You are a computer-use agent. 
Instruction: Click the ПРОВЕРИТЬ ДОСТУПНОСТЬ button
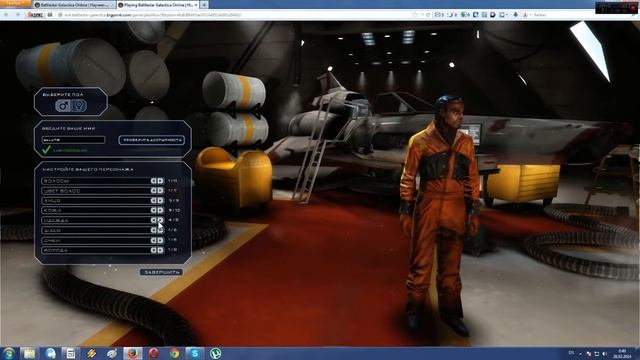[x=152, y=140]
